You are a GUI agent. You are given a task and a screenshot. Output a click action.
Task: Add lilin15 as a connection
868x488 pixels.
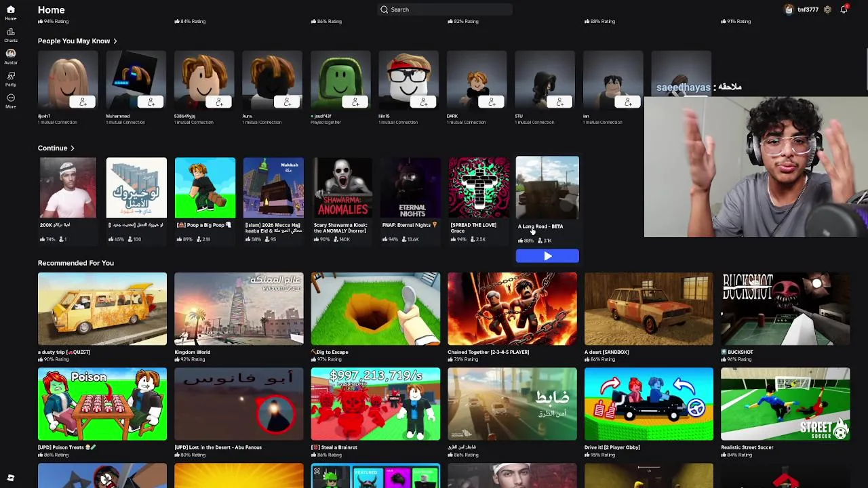423,102
